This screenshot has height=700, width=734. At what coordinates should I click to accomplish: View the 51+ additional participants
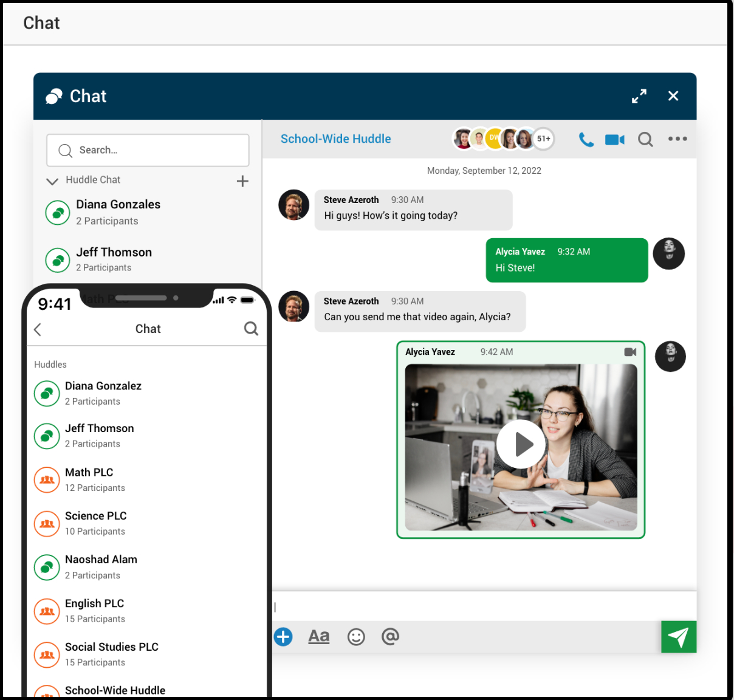(544, 139)
